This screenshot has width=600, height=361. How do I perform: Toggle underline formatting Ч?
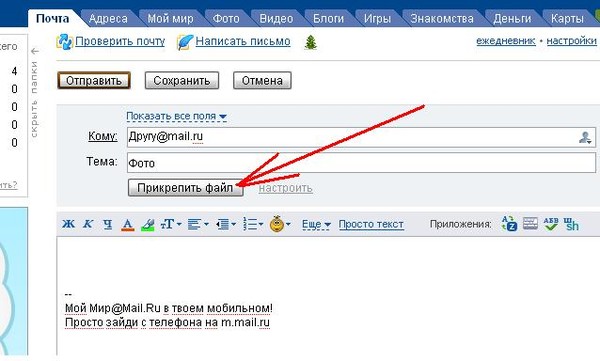(108, 224)
